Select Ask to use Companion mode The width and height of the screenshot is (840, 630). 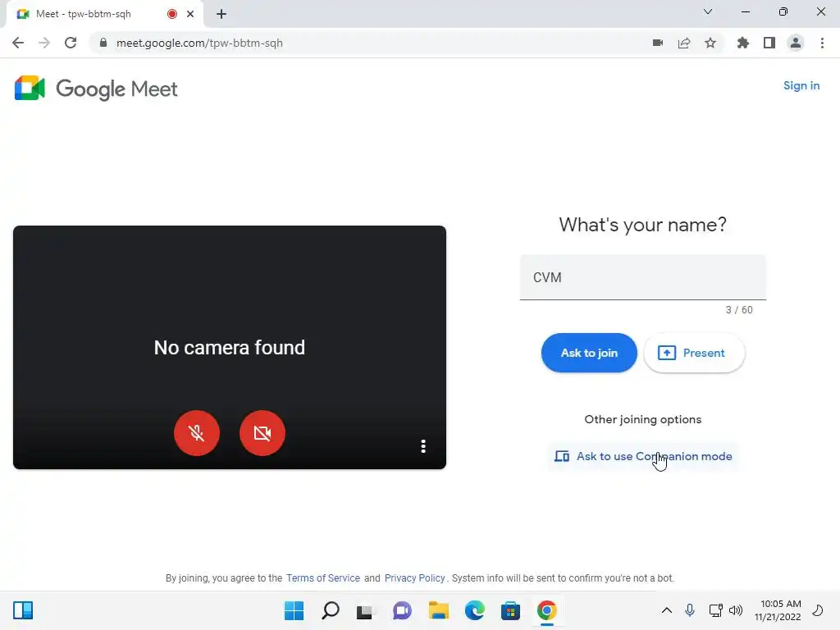643,456
